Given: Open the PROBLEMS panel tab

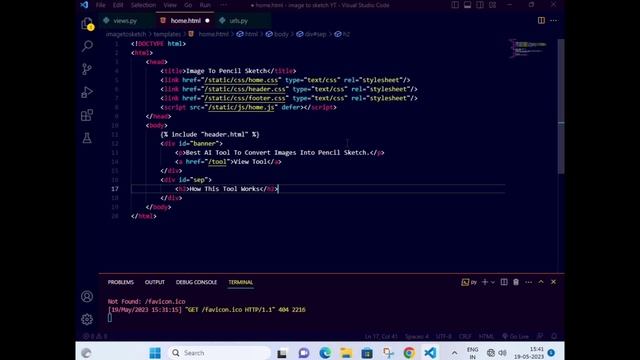Looking at the screenshot, I should point(121,282).
